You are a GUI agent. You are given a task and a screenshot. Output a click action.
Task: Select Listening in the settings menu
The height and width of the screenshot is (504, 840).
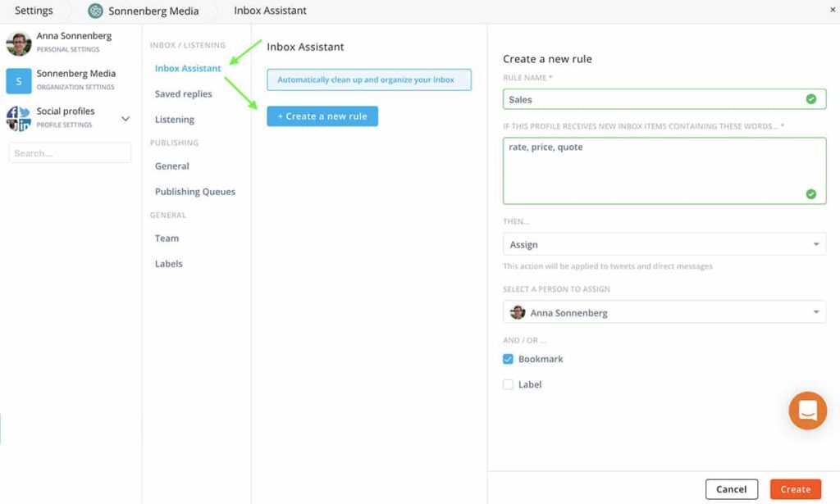click(174, 120)
